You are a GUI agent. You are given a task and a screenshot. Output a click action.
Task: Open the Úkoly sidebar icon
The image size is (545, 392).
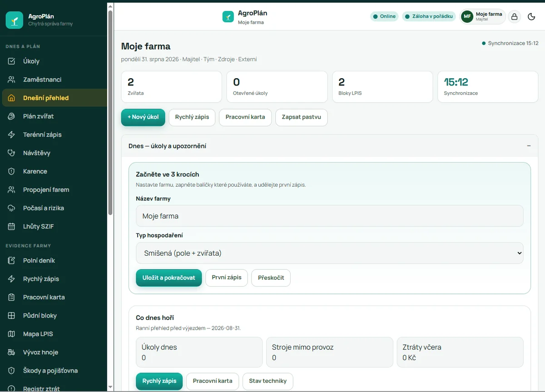[x=12, y=61]
